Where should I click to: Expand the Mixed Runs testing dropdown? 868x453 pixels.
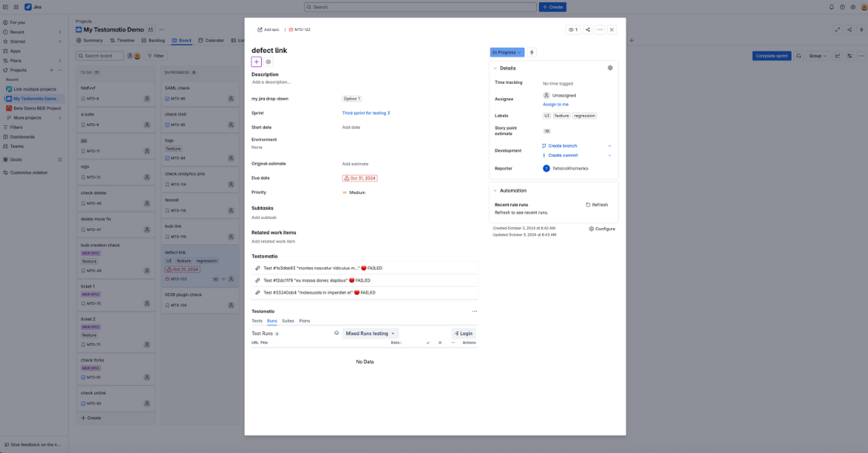(x=370, y=333)
